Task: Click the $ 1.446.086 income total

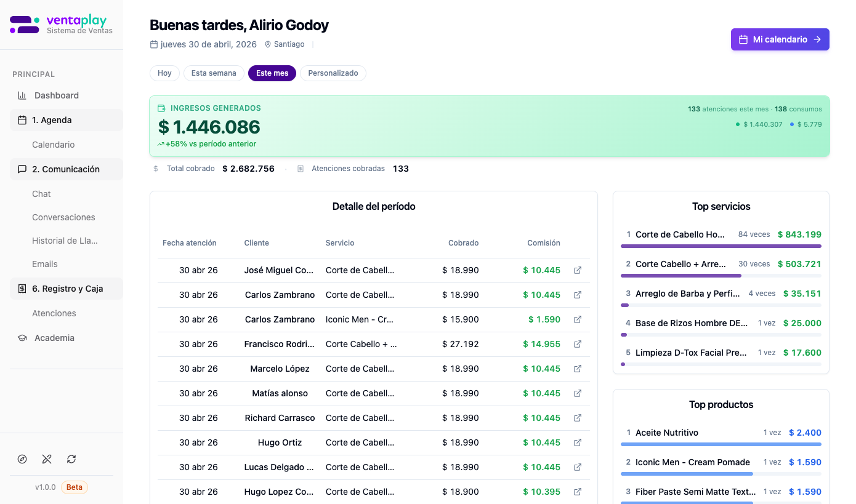Action: (x=209, y=127)
